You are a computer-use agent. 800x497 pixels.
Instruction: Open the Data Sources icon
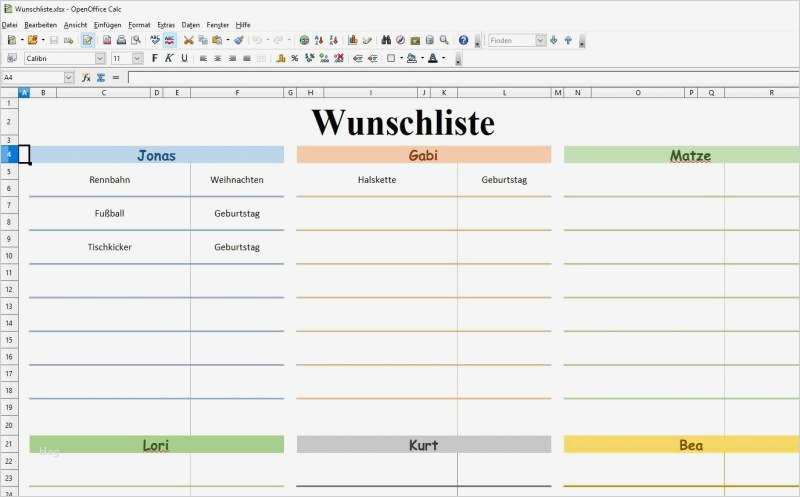tap(430, 40)
